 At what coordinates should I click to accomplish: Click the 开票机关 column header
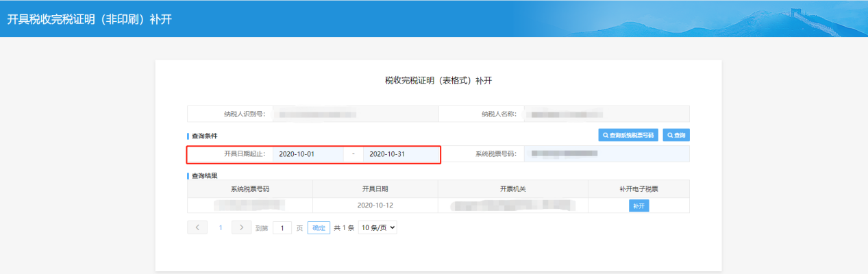[512, 188]
